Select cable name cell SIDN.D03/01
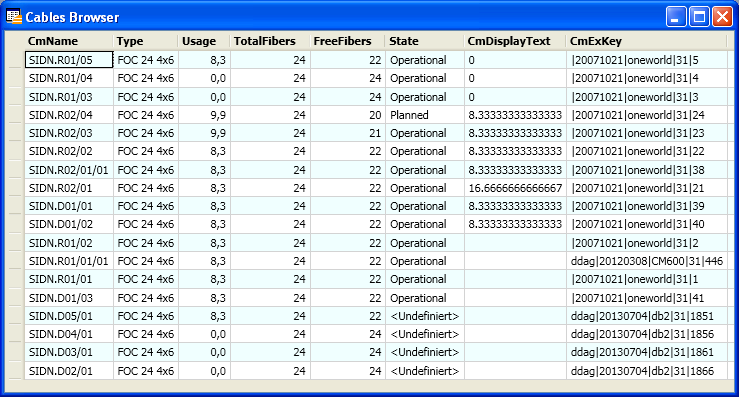The width and height of the screenshot is (739, 397). pos(69,352)
